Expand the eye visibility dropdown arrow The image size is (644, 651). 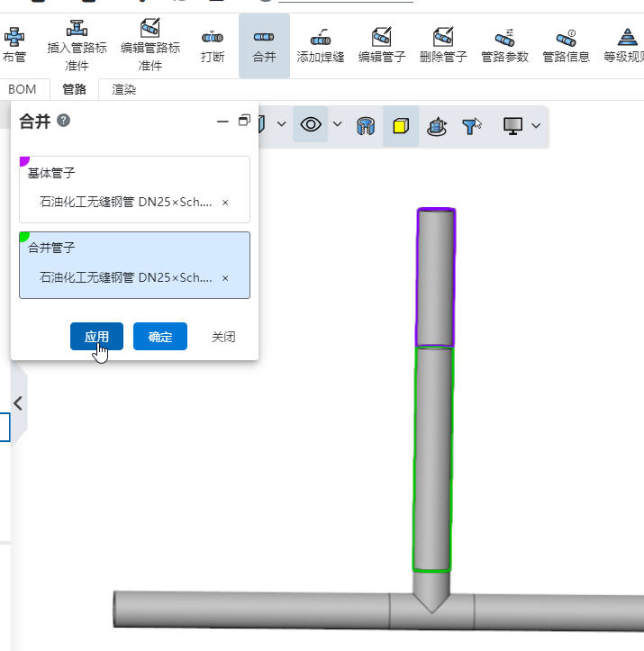(338, 123)
